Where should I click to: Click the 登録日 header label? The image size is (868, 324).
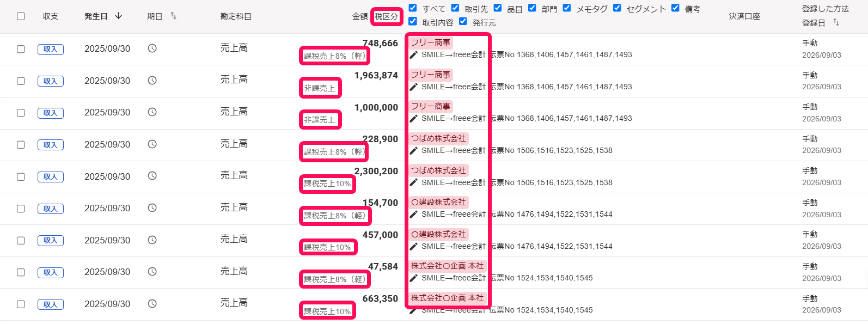(x=814, y=23)
